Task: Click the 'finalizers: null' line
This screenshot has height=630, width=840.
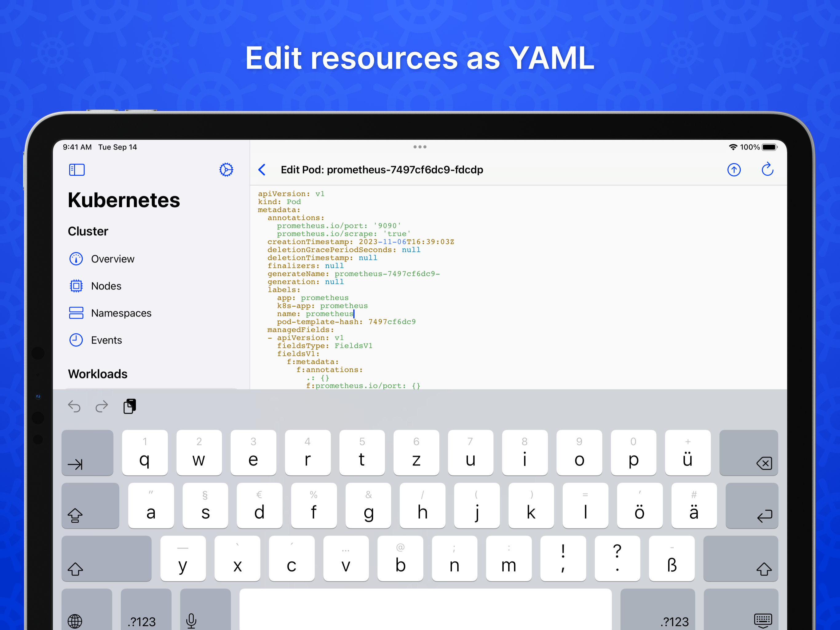Action: [306, 265]
